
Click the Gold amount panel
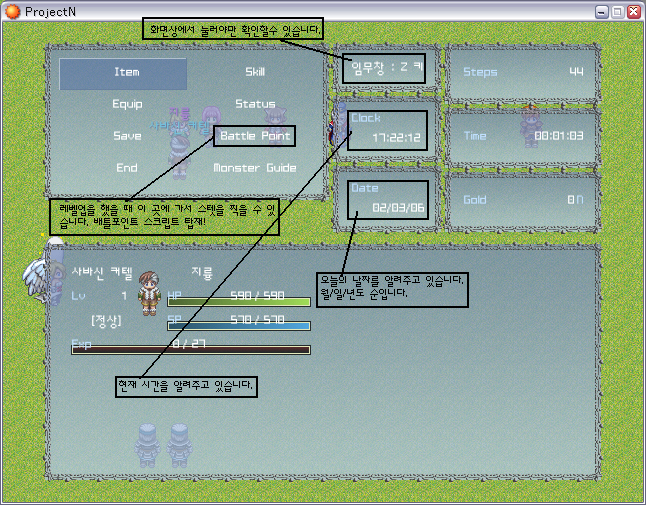point(522,200)
